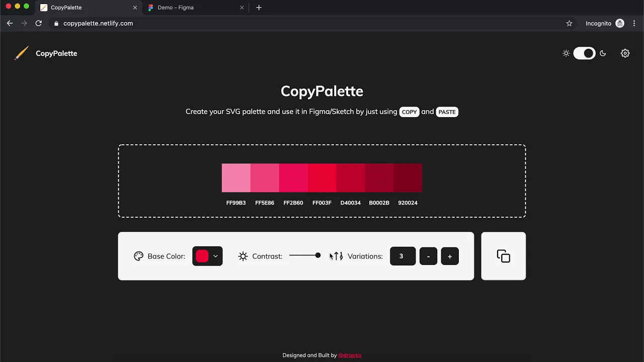The image size is (644, 362).
Task: Click the PASTE keyboard badge
Action: 447,112
